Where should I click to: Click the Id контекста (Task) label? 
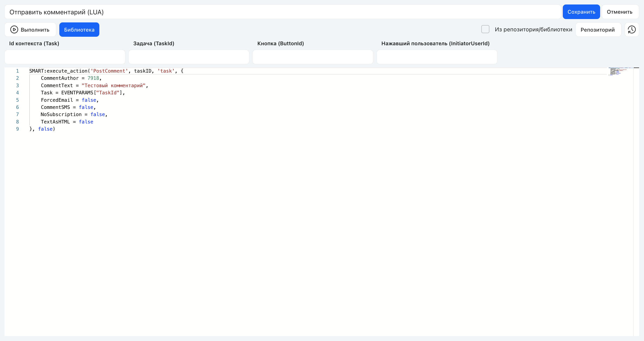(x=34, y=43)
